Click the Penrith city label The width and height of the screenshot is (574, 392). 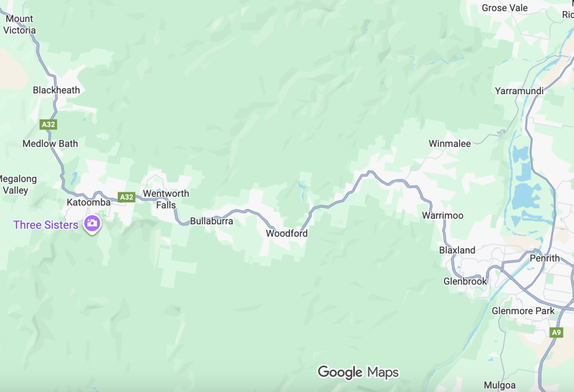[545, 259]
